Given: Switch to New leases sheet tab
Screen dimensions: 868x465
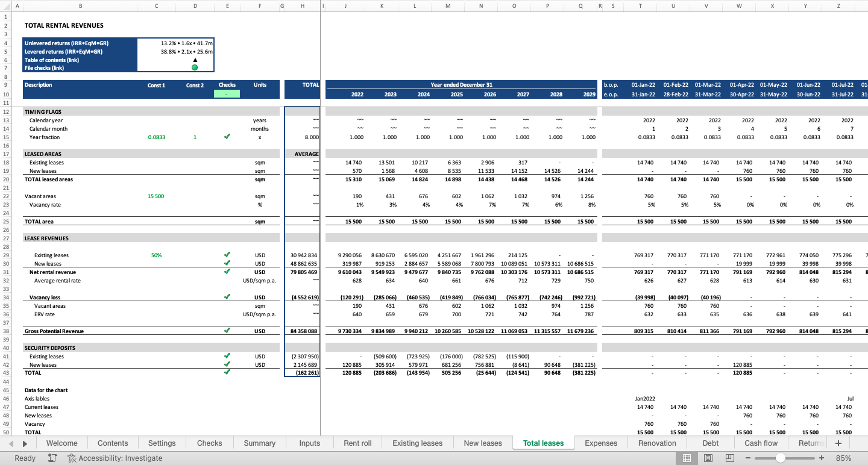Looking at the screenshot, I should pyautogui.click(x=483, y=443).
